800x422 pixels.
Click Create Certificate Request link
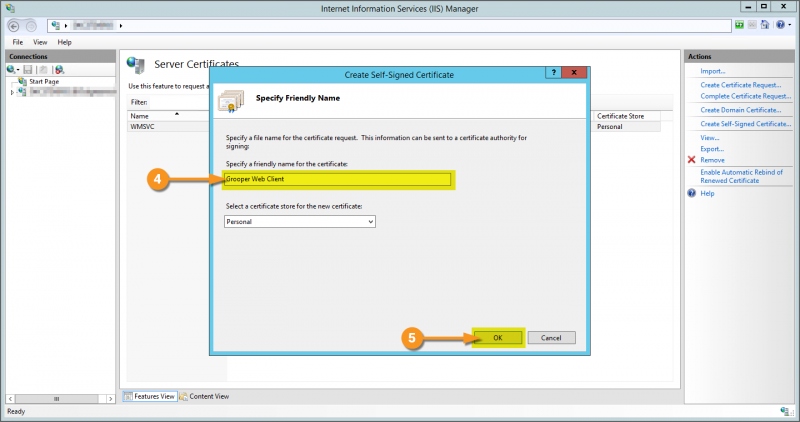(740, 85)
